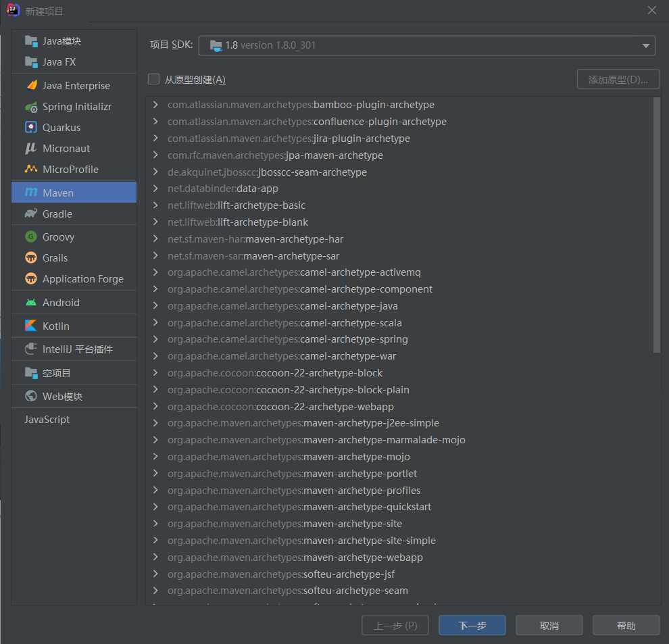Click the Application Forge icon
This screenshot has height=644, width=669.
click(x=31, y=278)
